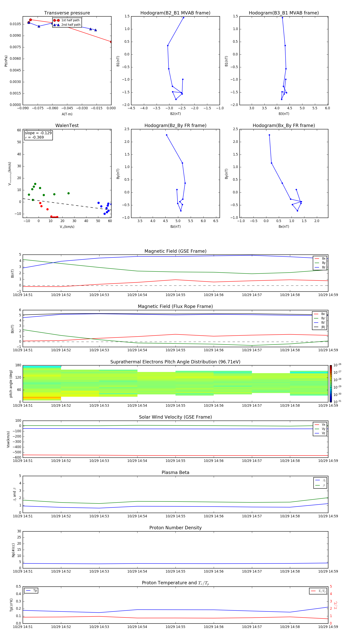Click the 'Proton Number Density' title
Viewport: 351px width, 644px height.
tap(175, 528)
